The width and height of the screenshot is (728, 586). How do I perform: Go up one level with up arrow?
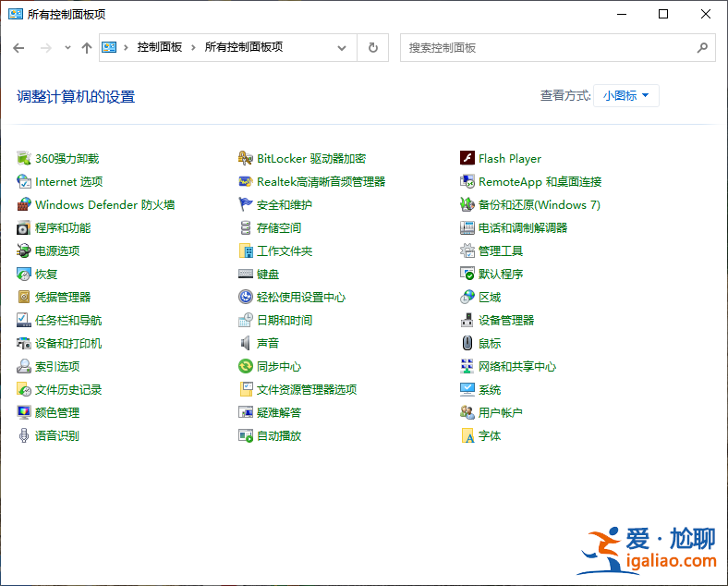click(86, 48)
